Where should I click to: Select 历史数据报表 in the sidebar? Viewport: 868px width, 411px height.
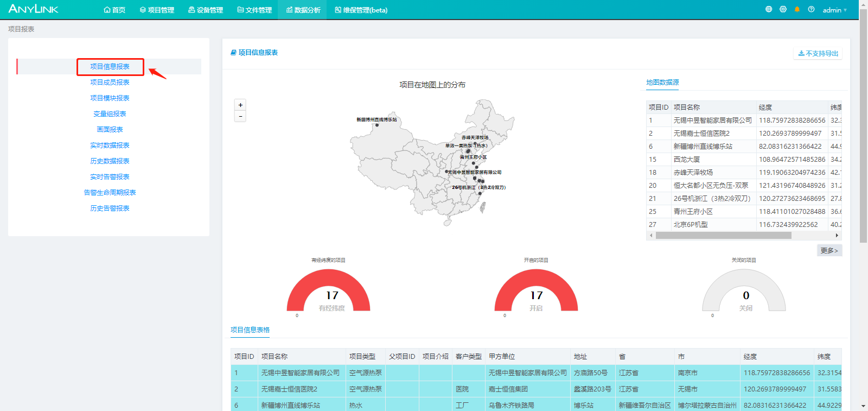tap(110, 161)
